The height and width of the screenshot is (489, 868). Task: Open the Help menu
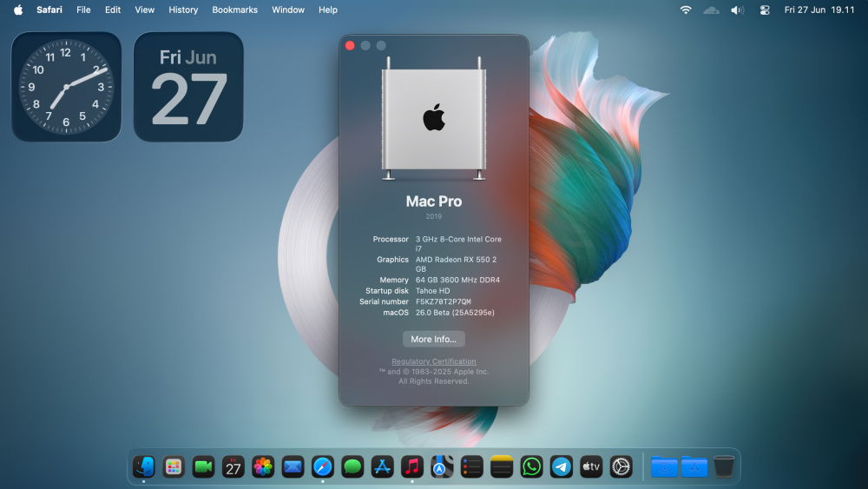coord(328,10)
